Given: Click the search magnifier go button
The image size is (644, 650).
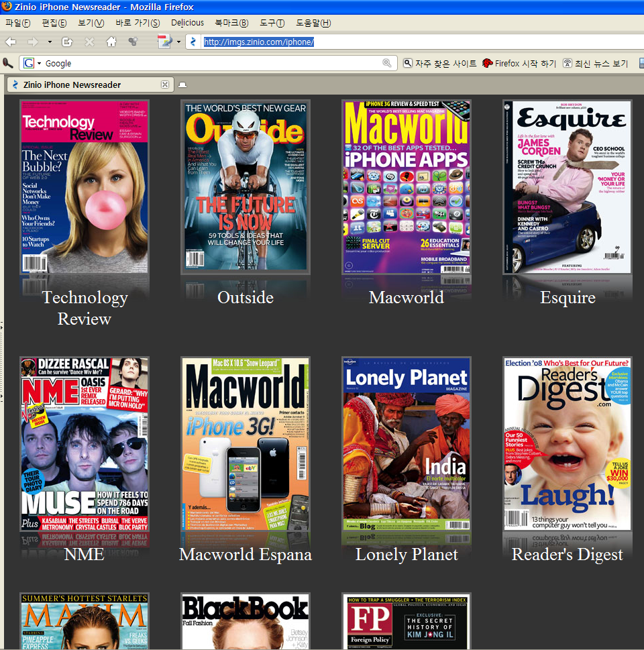Looking at the screenshot, I should click(387, 63).
